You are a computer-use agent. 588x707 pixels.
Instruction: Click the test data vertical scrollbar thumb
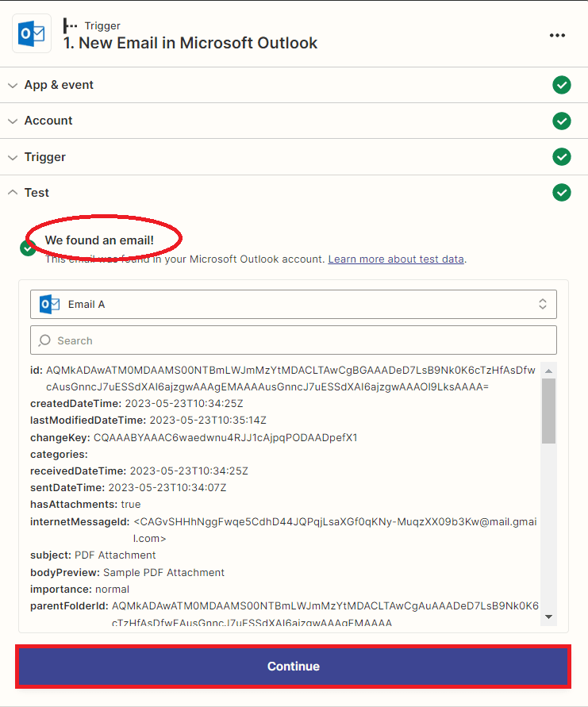pyautogui.click(x=548, y=410)
